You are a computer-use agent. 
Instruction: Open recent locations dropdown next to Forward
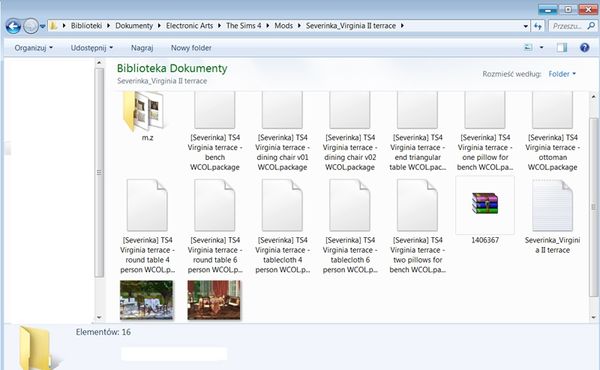(42, 26)
